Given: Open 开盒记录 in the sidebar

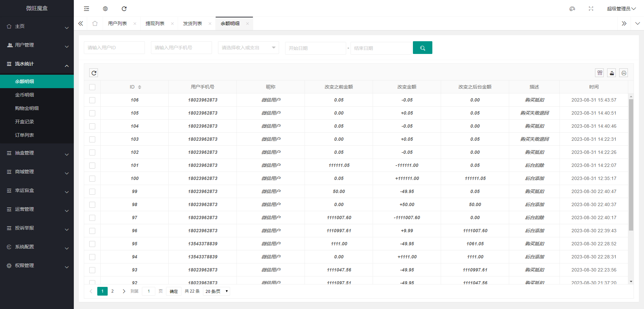Looking at the screenshot, I should 37,122.
